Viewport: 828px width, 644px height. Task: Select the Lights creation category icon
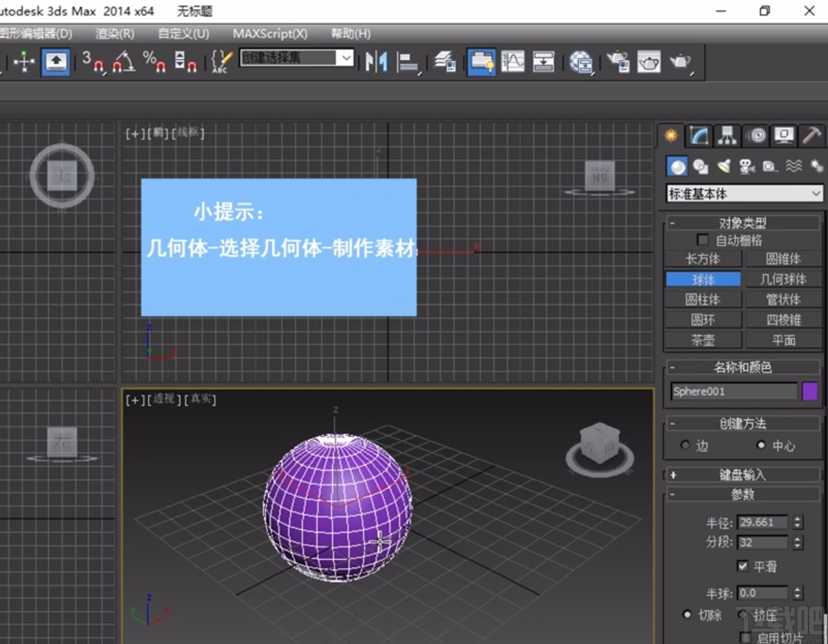724,166
